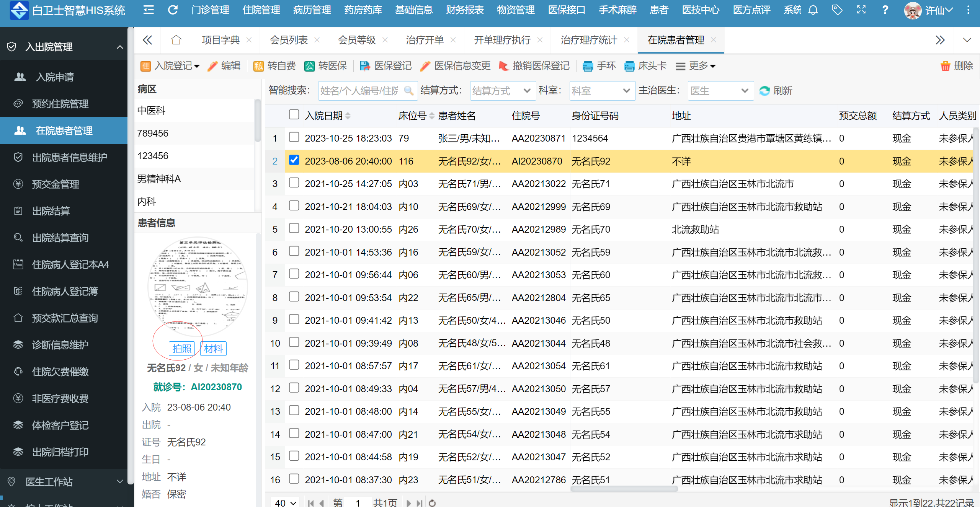Check the row for 无名氏71 bed 内03
980x507 pixels.
point(294,183)
